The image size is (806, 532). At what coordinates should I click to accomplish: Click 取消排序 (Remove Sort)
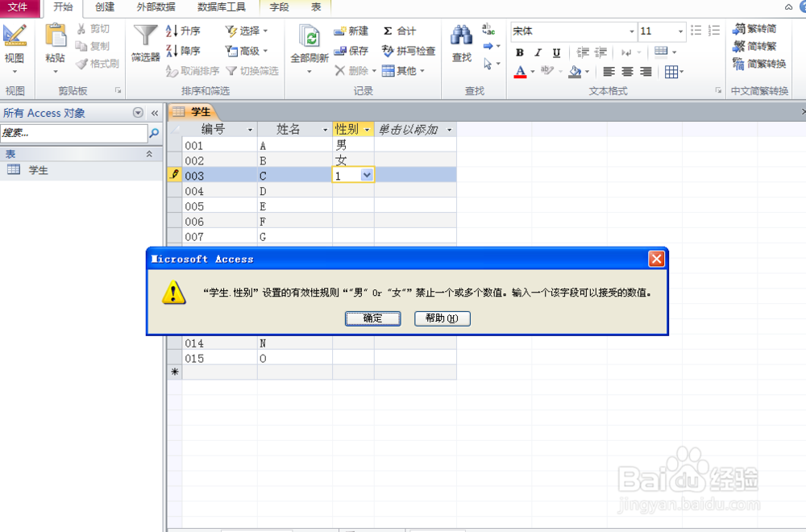click(x=193, y=70)
